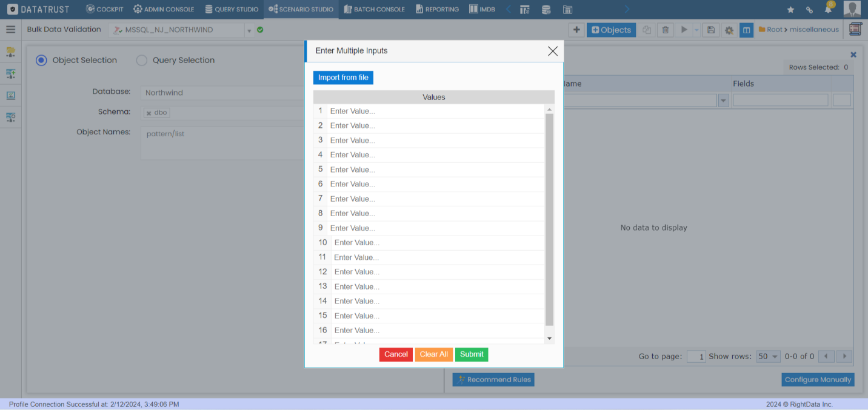Click the save floppy disk icon
Image resolution: width=868 pixels, height=410 pixels.
coord(711,30)
